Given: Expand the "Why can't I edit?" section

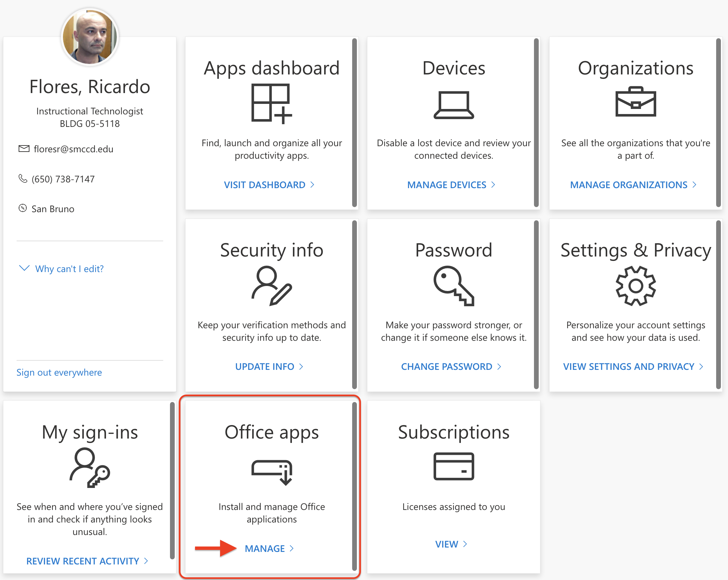Looking at the screenshot, I should (x=69, y=269).
